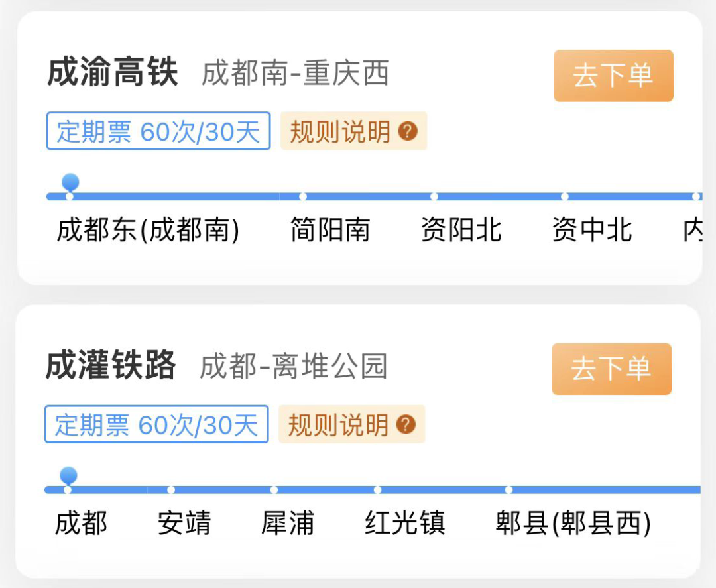Select the 定期票 60次/30天 tag under 成渝高铁
716x588 pixels.
pos(158,131)
